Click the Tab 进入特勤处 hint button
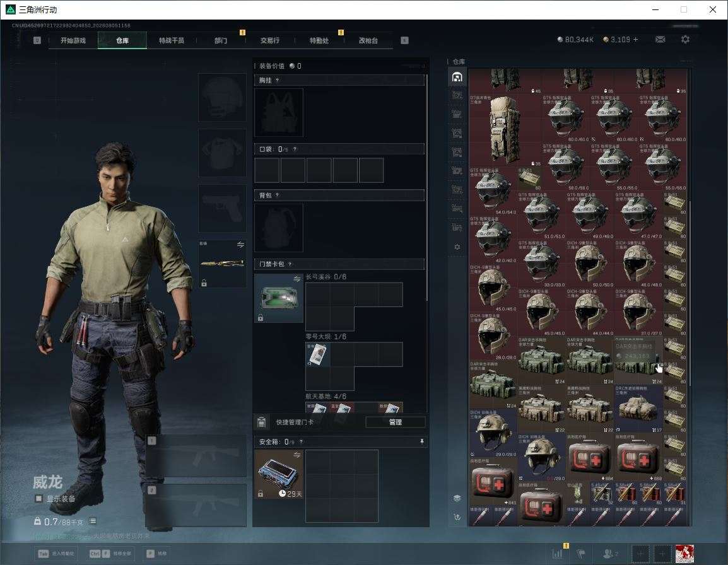Screen dimensions: 728x565 point(57,554)
